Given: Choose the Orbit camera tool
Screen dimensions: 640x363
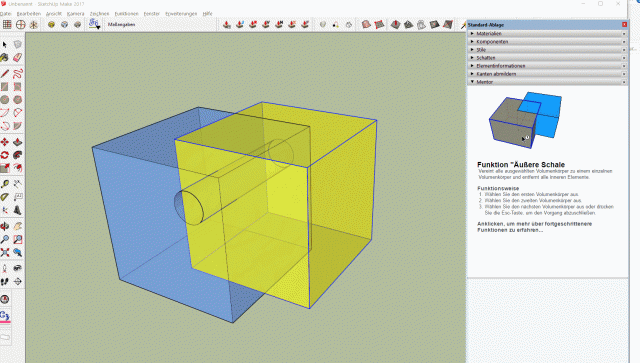Looking at the screenshot, I should tap(4, 226).
